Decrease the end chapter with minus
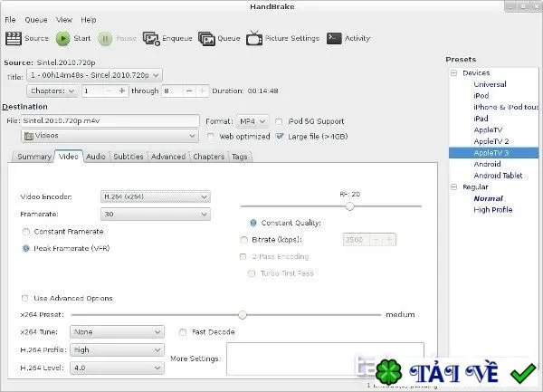543x392 pixels. [189, 91]
